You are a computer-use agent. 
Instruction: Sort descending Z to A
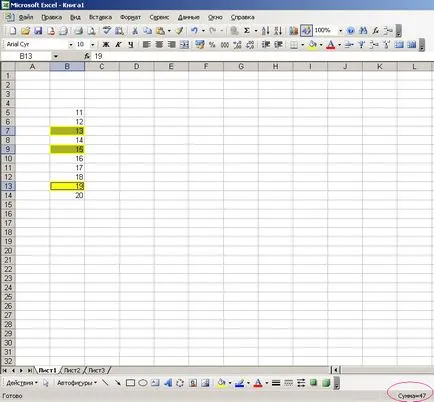pos(278,31)
